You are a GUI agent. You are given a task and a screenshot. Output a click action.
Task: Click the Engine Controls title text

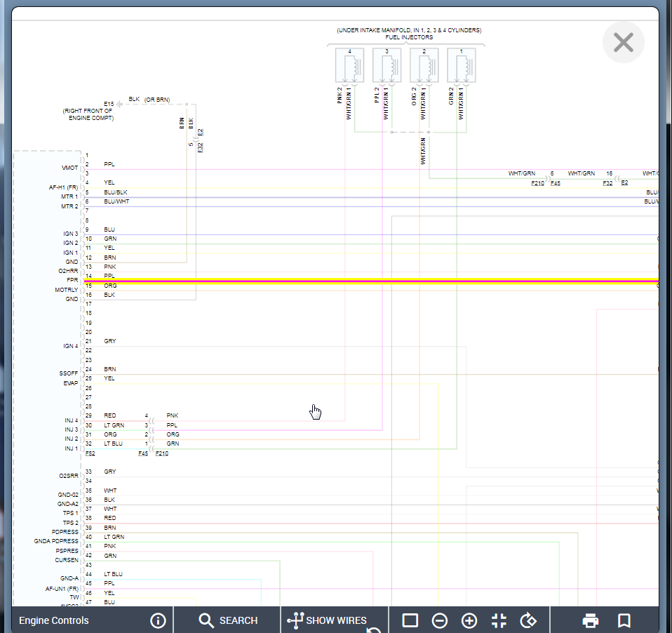coord(53,620)
